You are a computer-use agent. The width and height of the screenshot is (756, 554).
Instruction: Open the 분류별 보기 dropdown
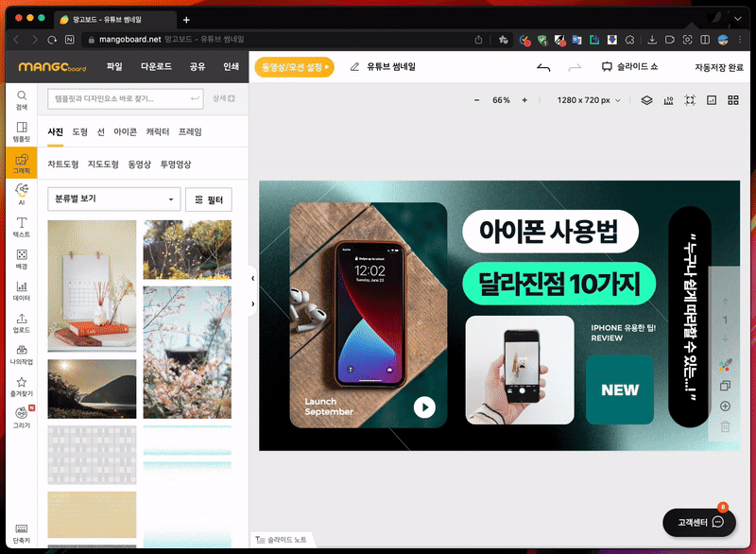[114, 199]
